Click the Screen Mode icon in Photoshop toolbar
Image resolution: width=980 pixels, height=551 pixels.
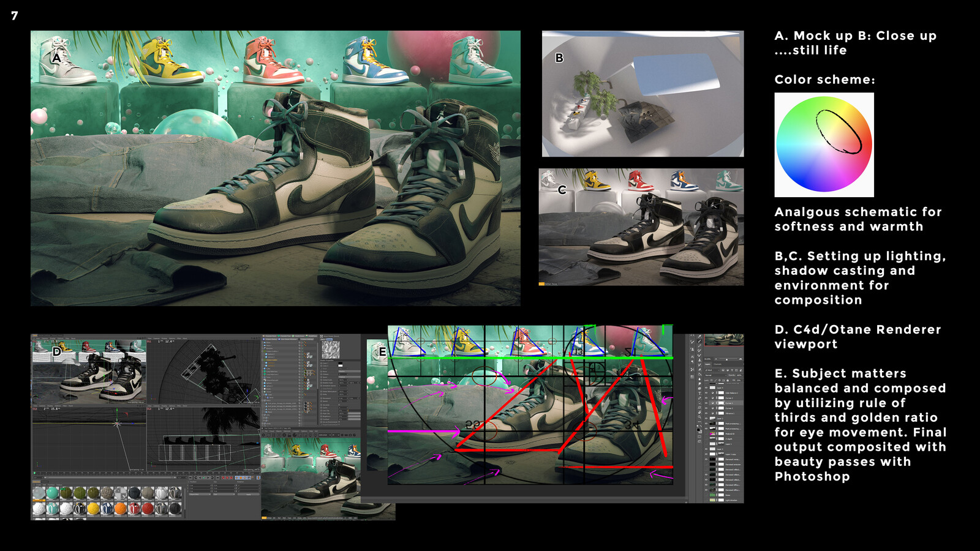pos(699,441)
